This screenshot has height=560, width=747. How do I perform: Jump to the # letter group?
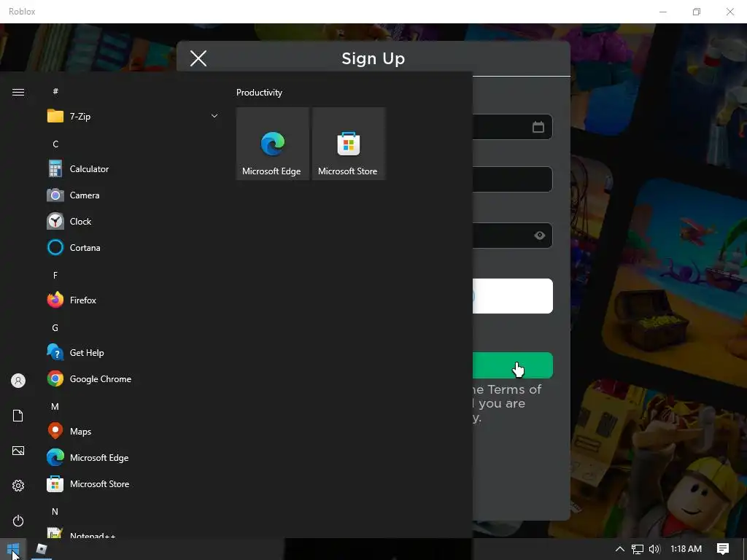click(x=55, y=91)
